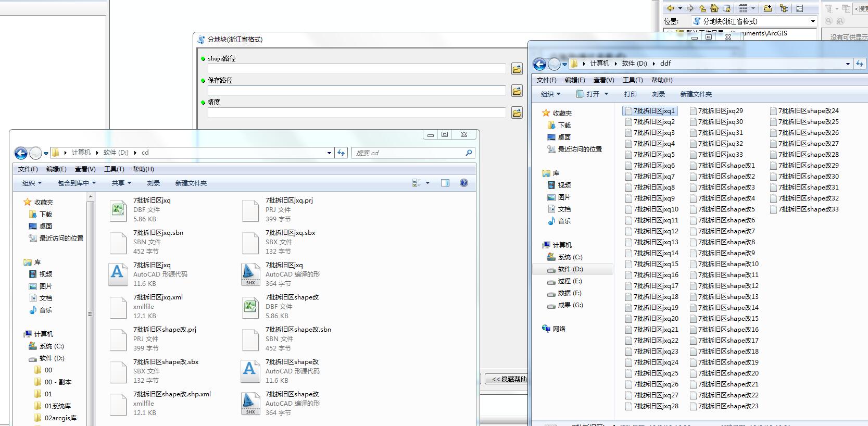Click the <<隐藏帮助 button

[506, 379]
